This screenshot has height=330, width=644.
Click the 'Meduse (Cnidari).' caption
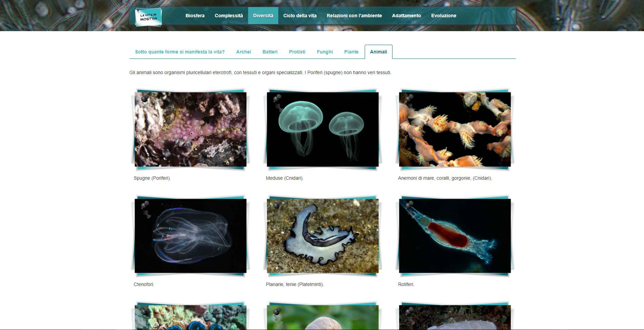[284, 178]
